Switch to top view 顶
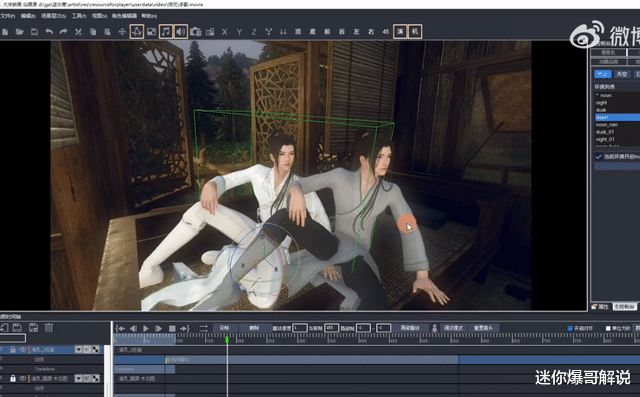The height and width of the screenshot is (397, 640). (x=298, y=32)
